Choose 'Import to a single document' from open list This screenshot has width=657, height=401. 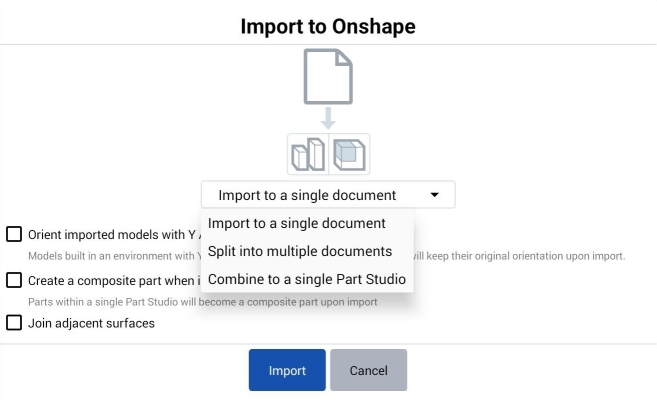(296, 223)
